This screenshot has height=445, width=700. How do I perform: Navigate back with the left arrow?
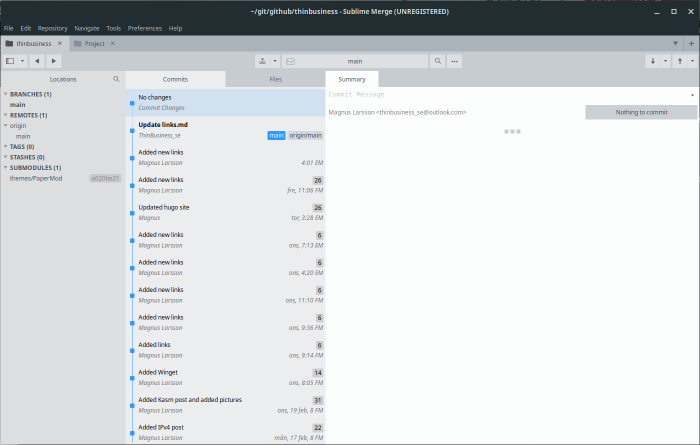coord(37,61)
